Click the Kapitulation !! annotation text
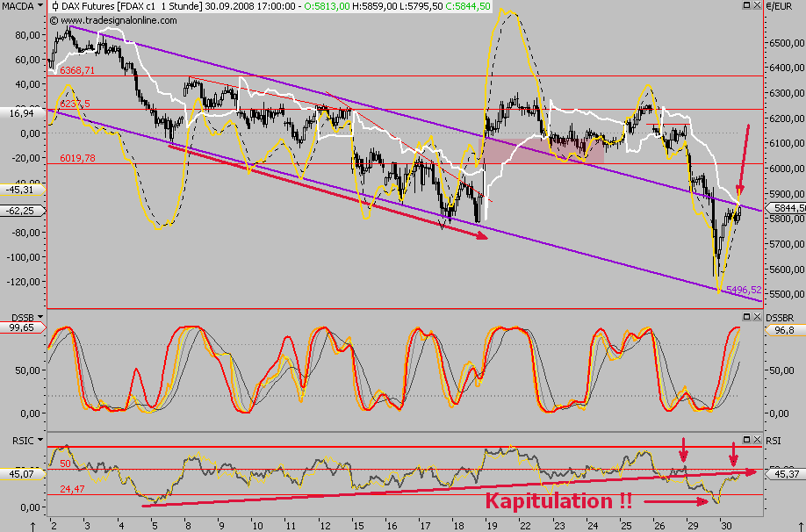 [x=558, y=500]
